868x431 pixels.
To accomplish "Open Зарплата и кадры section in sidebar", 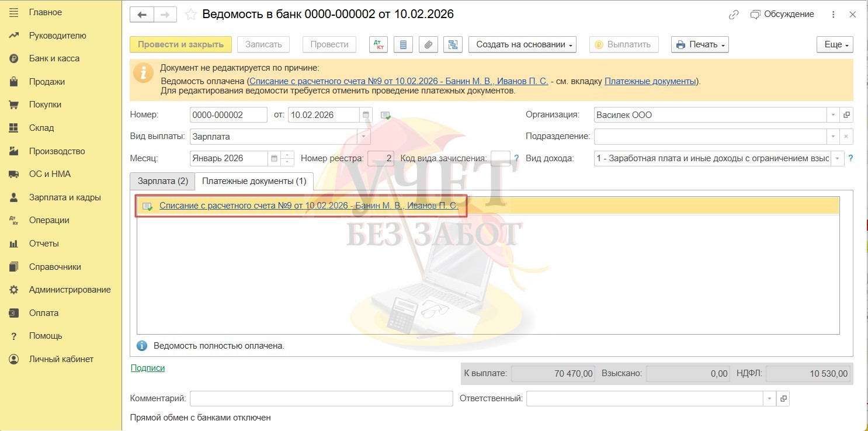I will click(x=65, y=197).
